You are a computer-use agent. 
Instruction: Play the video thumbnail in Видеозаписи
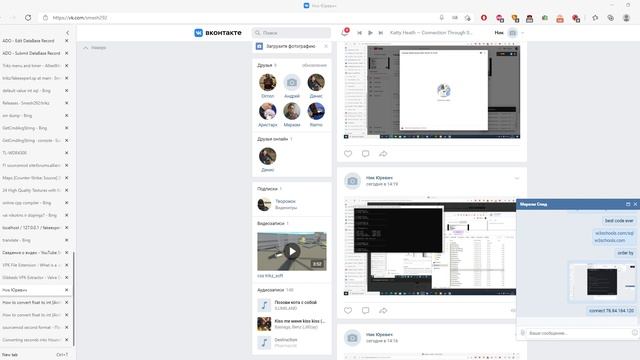[x=292, y=251]
